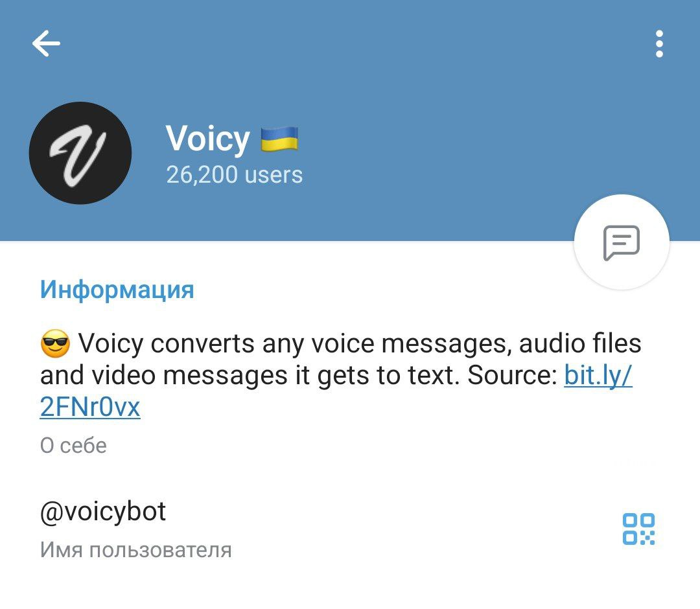Image resolution: width=700 pixels, height=609 pixels.
Task: Tap the V logo inside the avatar
Action: click(78, 155)
